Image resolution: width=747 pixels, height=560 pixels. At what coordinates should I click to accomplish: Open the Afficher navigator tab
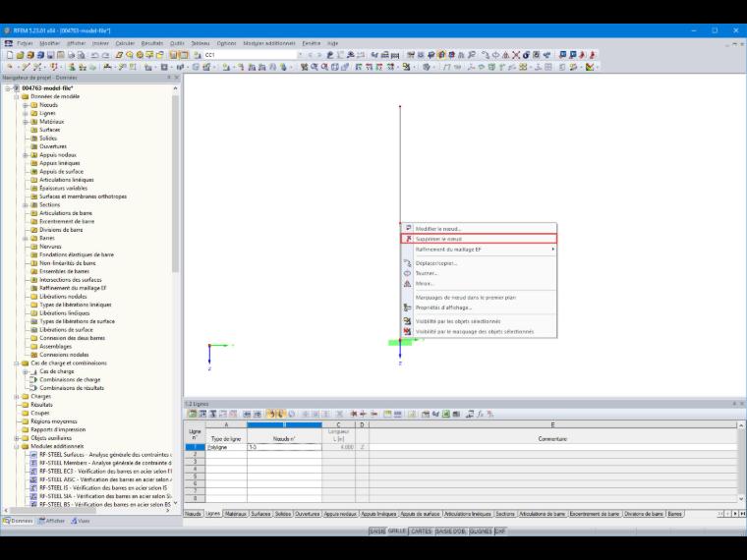[x=51, y=521]
